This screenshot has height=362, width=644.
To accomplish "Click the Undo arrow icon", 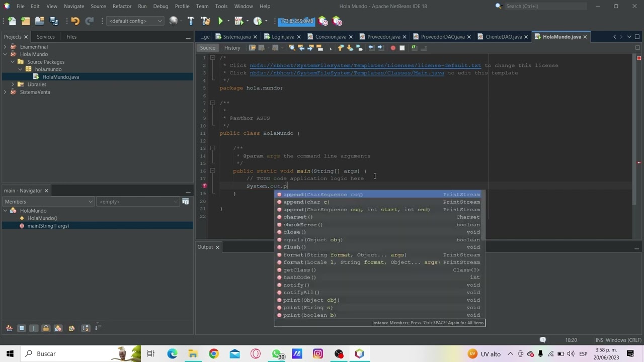I will point(75,21).
